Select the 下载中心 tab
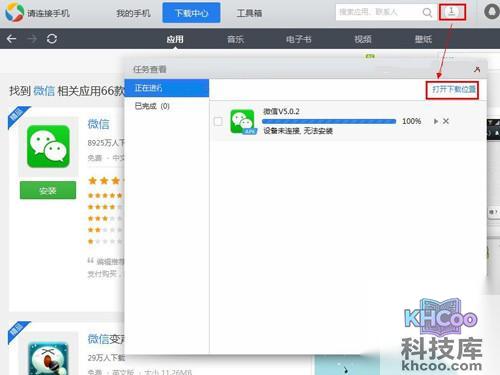Viewport: 500px width, 375px height. [x=191, y=13]
